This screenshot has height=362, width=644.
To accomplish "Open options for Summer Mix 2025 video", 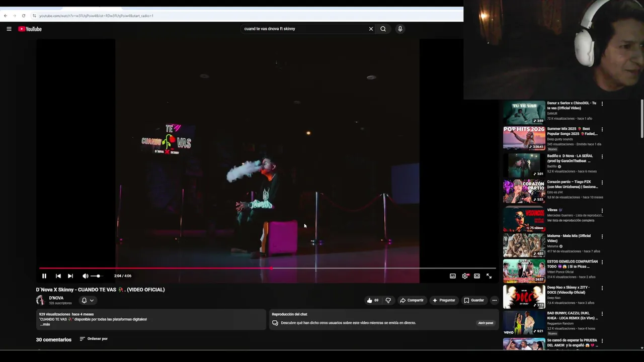I will click(x=602, y=129).
